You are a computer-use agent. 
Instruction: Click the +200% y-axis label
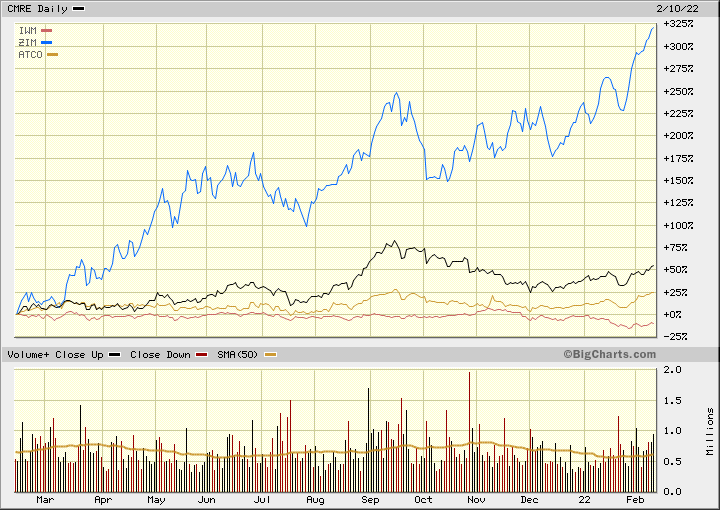[x=678, y=135]
